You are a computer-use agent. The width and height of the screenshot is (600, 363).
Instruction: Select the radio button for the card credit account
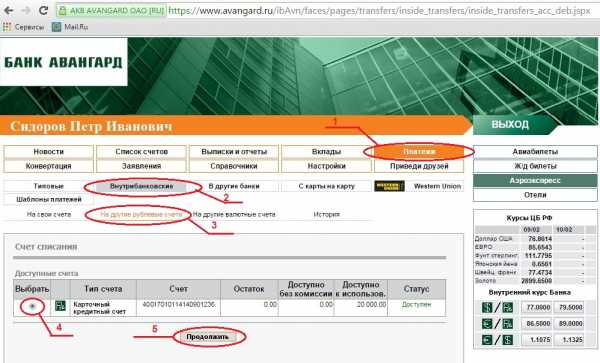[x=33, y=306]
